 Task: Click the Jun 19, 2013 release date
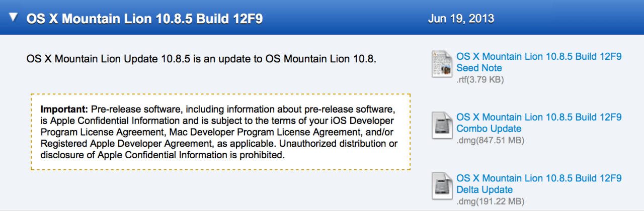click(x=461, y=19)
